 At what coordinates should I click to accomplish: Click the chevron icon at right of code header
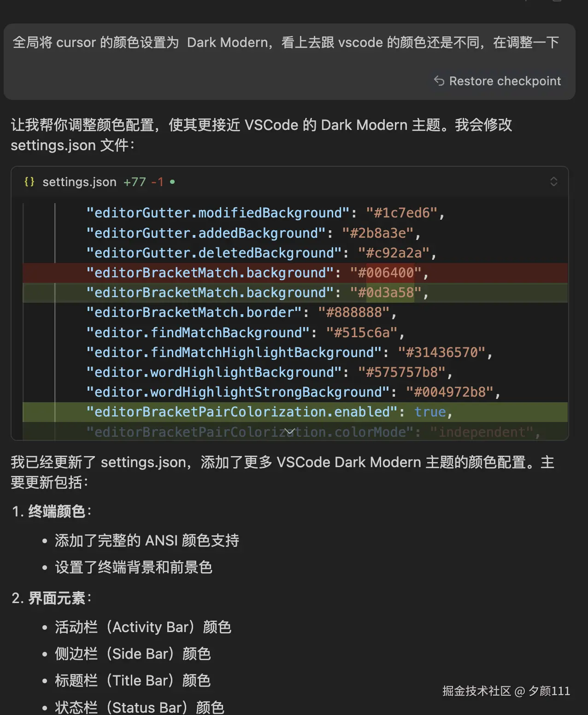click(554, 182)
